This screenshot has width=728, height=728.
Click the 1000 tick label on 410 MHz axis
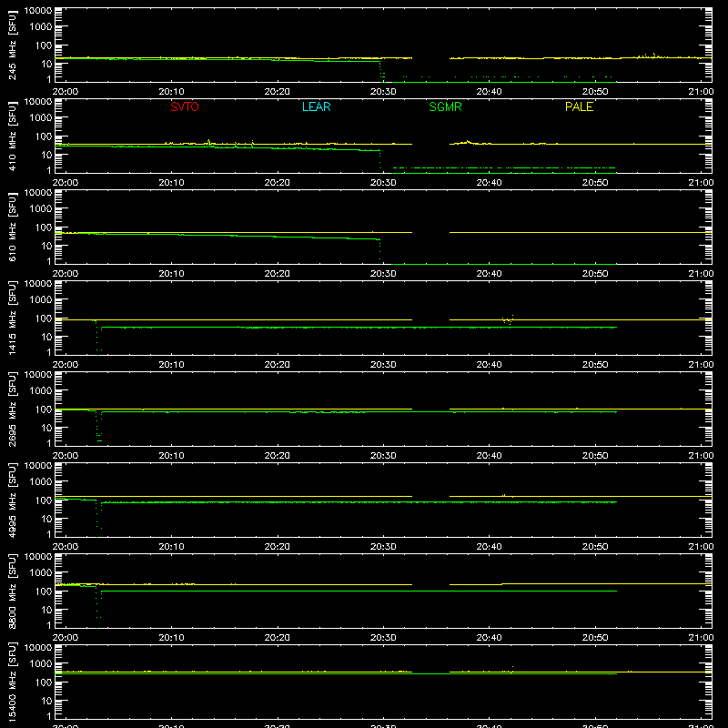pyautogui.click(x=41, y=117)
